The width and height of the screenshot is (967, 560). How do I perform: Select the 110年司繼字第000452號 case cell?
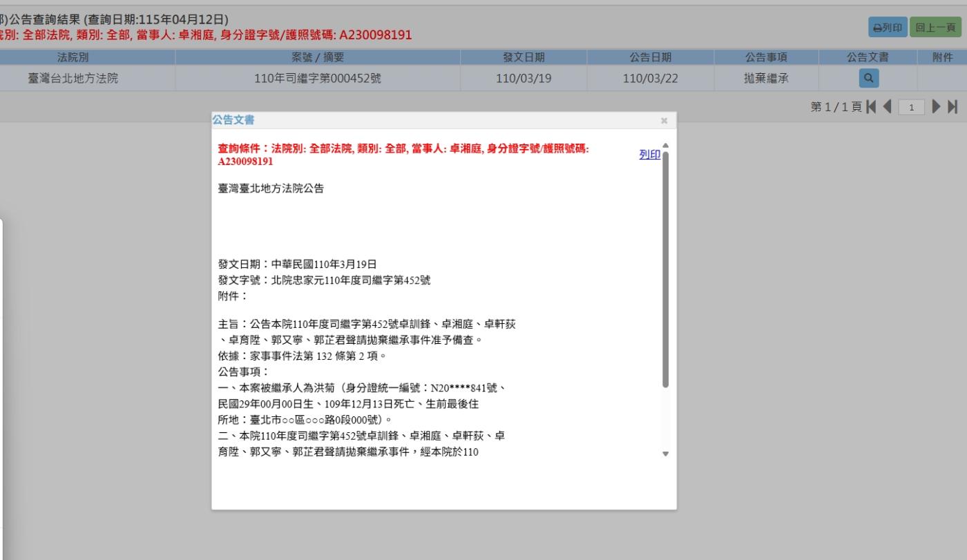tap(317, 79)
